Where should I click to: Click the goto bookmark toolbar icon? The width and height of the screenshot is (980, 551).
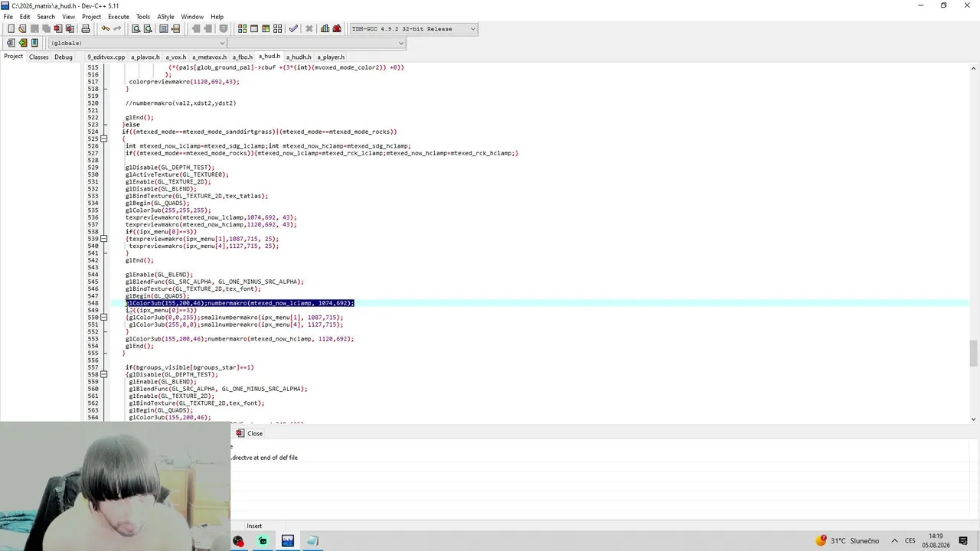(34, 43)
